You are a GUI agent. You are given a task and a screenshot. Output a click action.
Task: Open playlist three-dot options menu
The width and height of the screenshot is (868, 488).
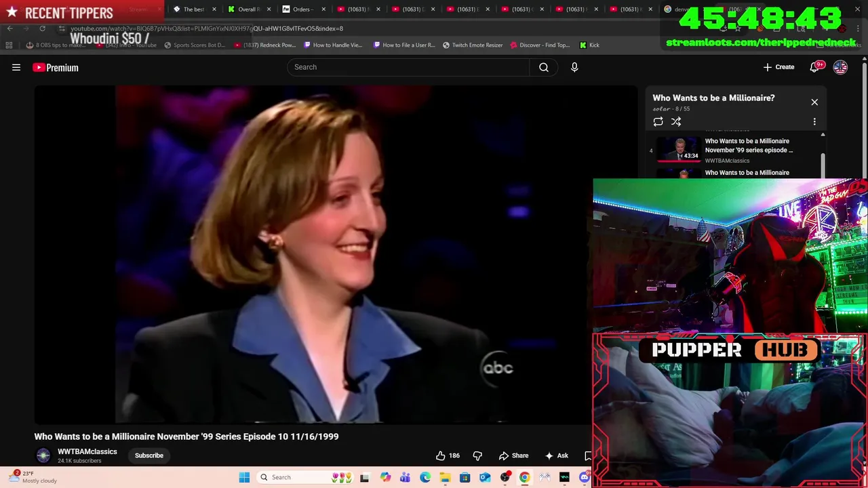coord(814,121)
